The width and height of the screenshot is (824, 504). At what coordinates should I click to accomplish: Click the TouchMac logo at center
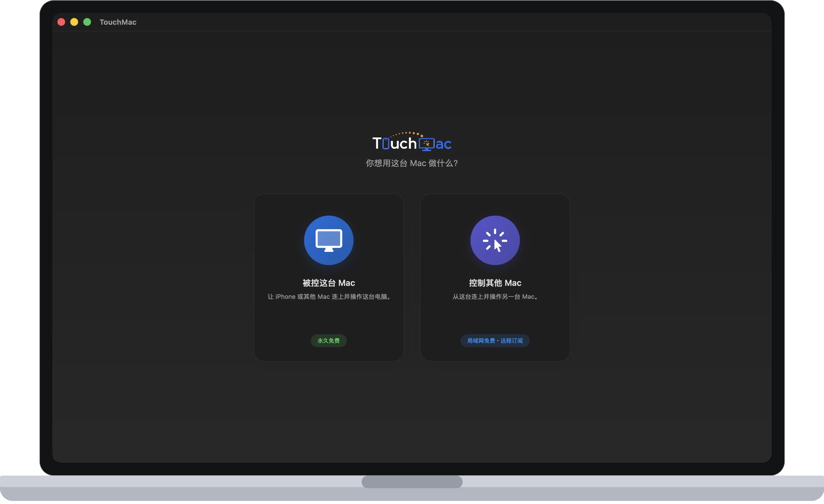pyautogui.click(x=412, y=141)
